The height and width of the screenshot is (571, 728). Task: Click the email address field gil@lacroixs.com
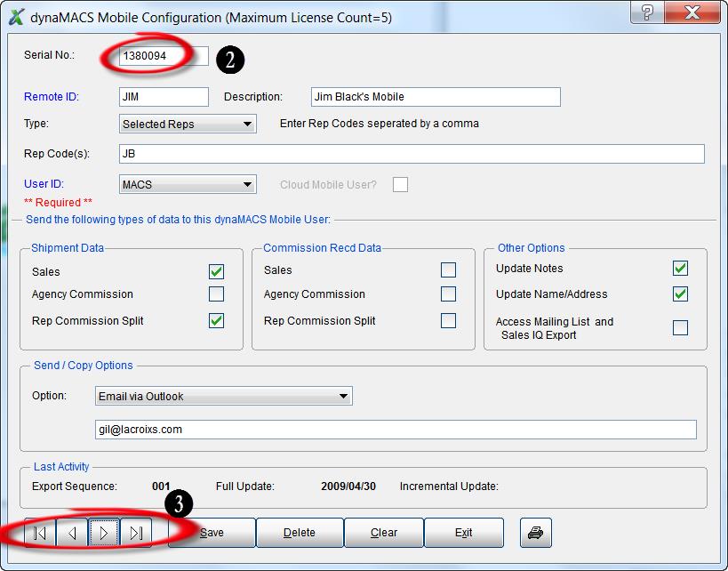396,430
